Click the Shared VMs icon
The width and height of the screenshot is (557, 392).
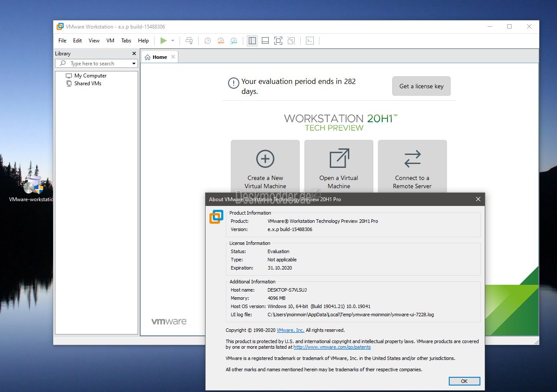coord(69,84)
